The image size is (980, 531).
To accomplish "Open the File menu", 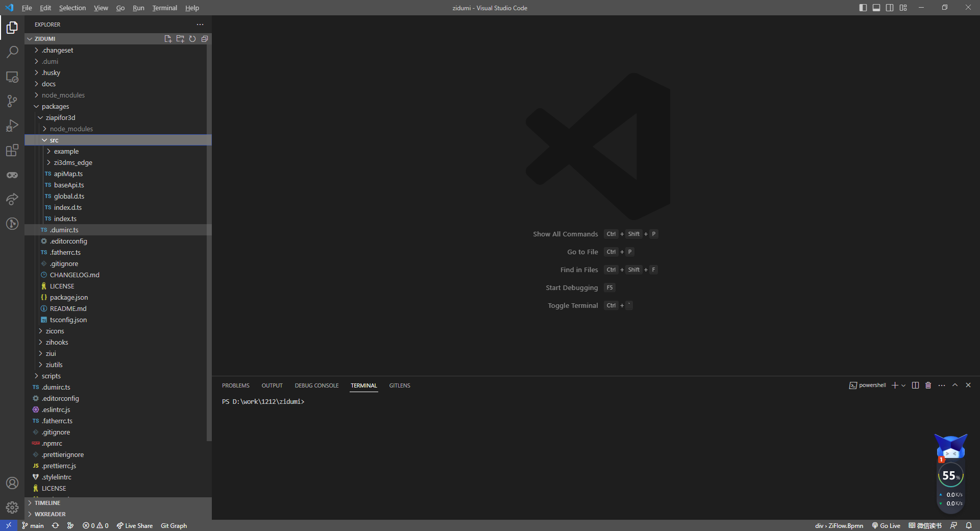I will pyautogui.click(x=27, y=8).
